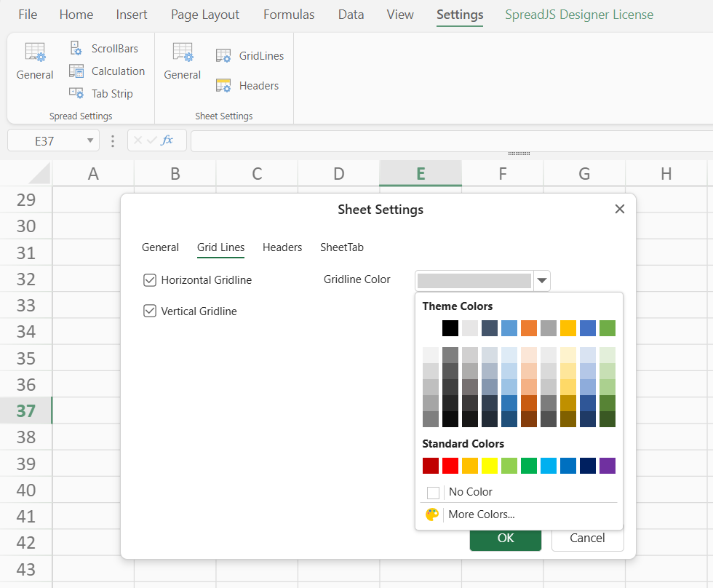Click the formula bar input field
This screenshot has width=713, height=588.
click(452, 140)
